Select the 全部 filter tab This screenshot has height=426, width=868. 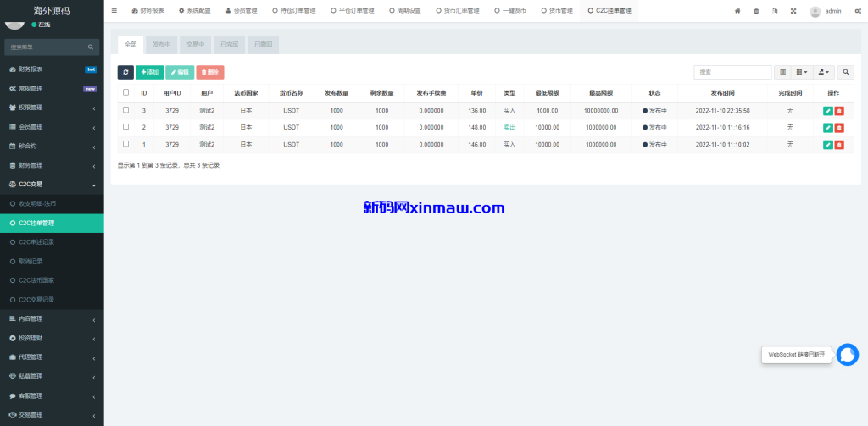tap(131, 45)
